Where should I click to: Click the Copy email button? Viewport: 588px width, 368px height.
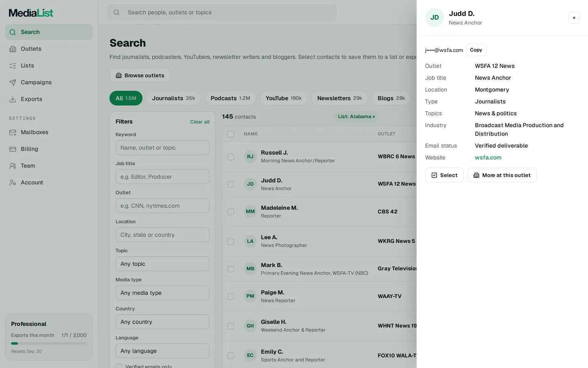[x=476, y=50]
